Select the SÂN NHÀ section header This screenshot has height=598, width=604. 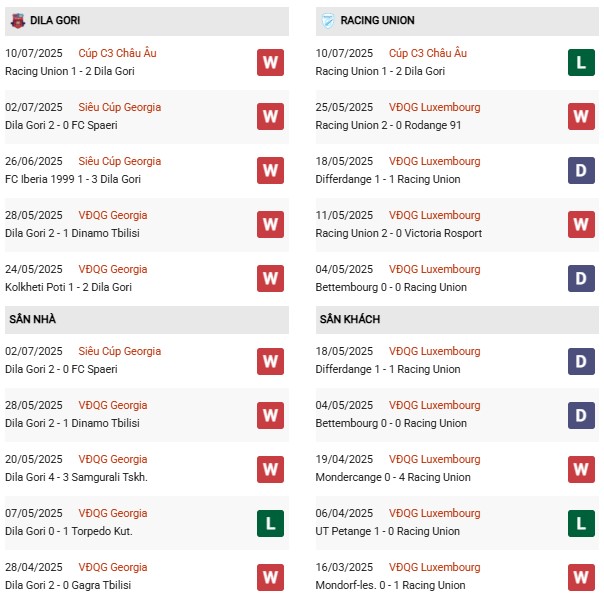click(x=31, y=319)
